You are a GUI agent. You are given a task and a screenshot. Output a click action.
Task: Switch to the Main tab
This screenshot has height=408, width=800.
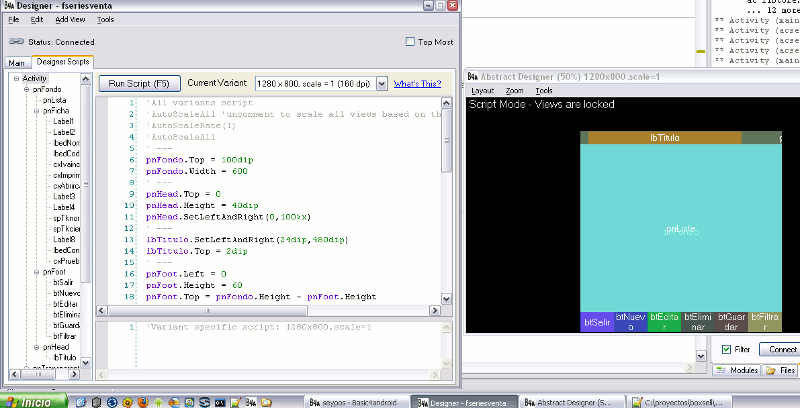[17, 62]
